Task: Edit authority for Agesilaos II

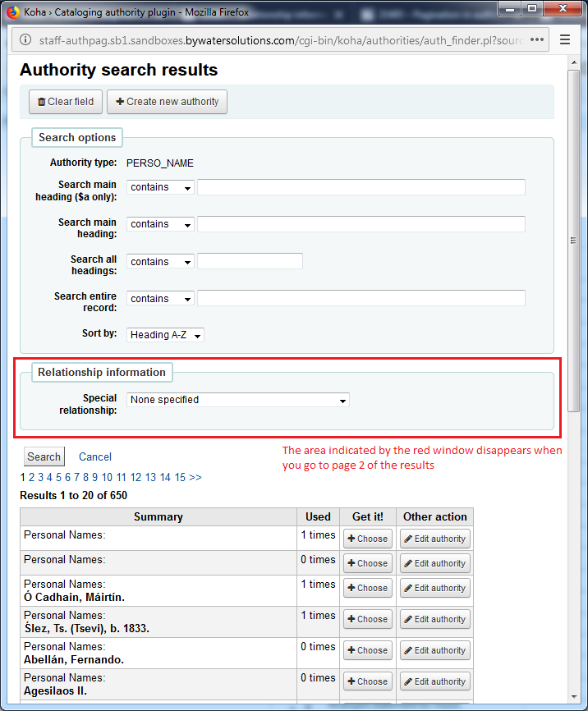Action: point(434,681)
